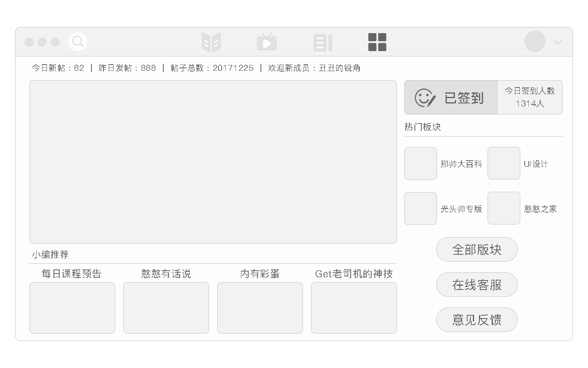Select the grid apps icon in navigation
Viewport: 588px width, 368px height.
[x=377, y=42]
